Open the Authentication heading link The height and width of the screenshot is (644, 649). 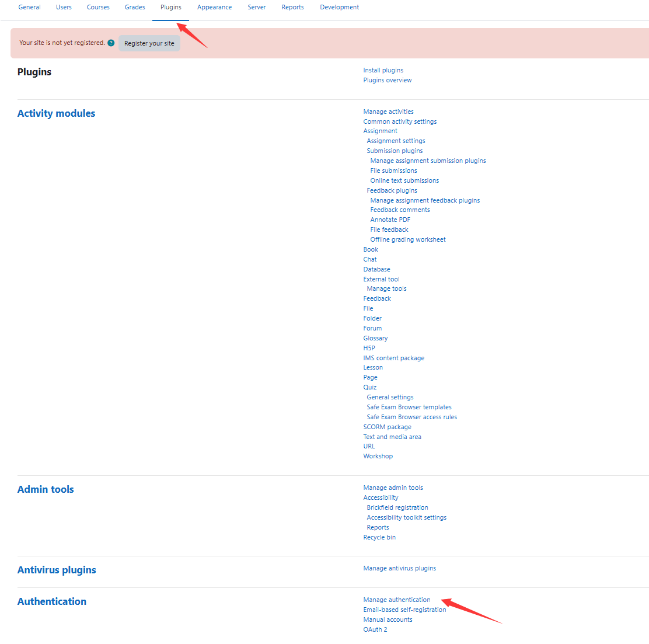point(52,602)
